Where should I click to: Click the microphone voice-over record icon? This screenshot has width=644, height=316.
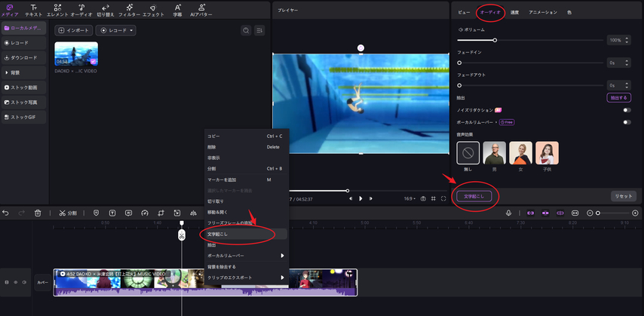click(x=509, y=213)
